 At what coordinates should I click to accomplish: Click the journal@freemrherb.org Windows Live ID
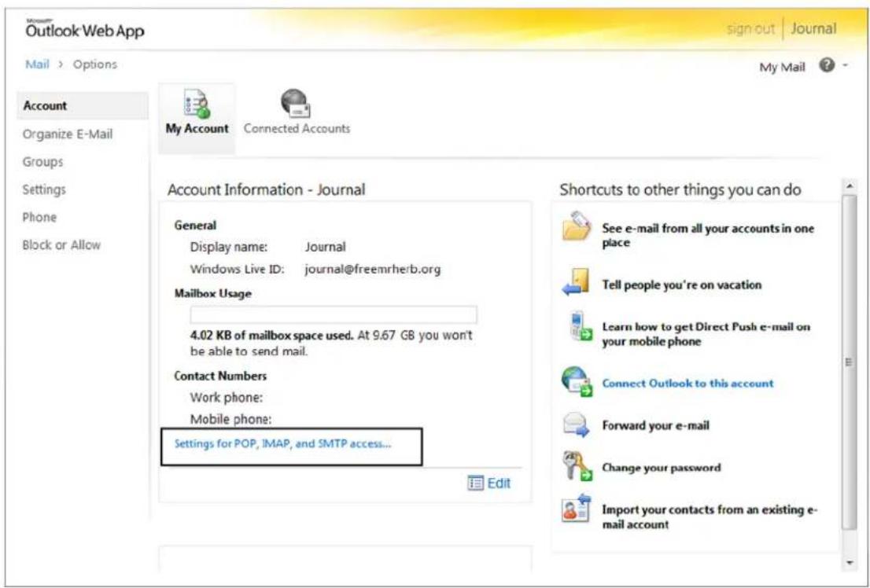pyautogui.click(x=373, y=270)
